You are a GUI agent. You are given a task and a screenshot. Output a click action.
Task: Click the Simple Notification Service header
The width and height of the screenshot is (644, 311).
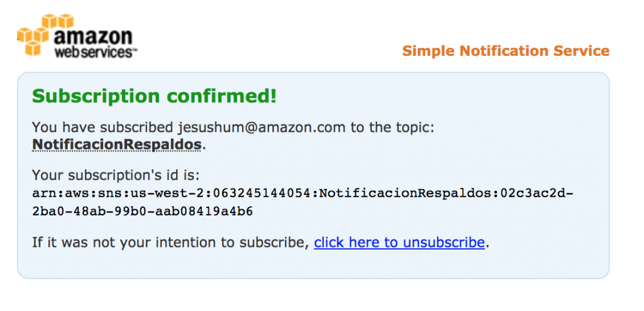pos(506,51)
